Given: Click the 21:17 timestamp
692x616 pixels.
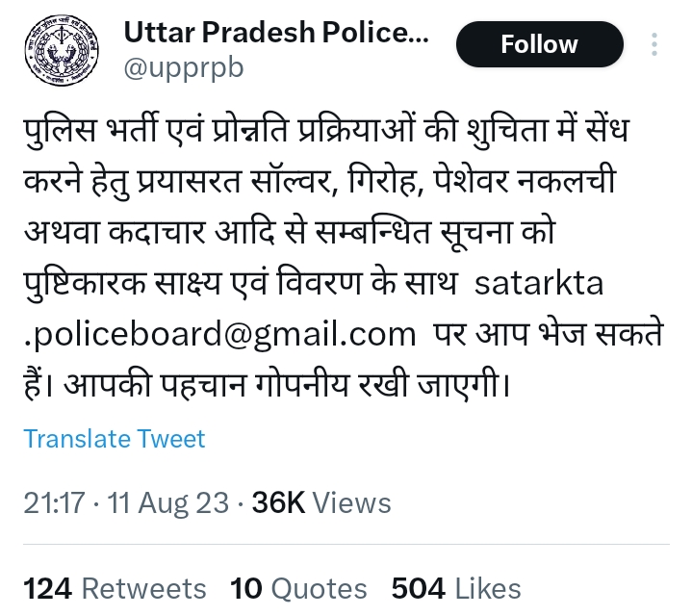Looking at the screenshot, I should click(54, 502).
